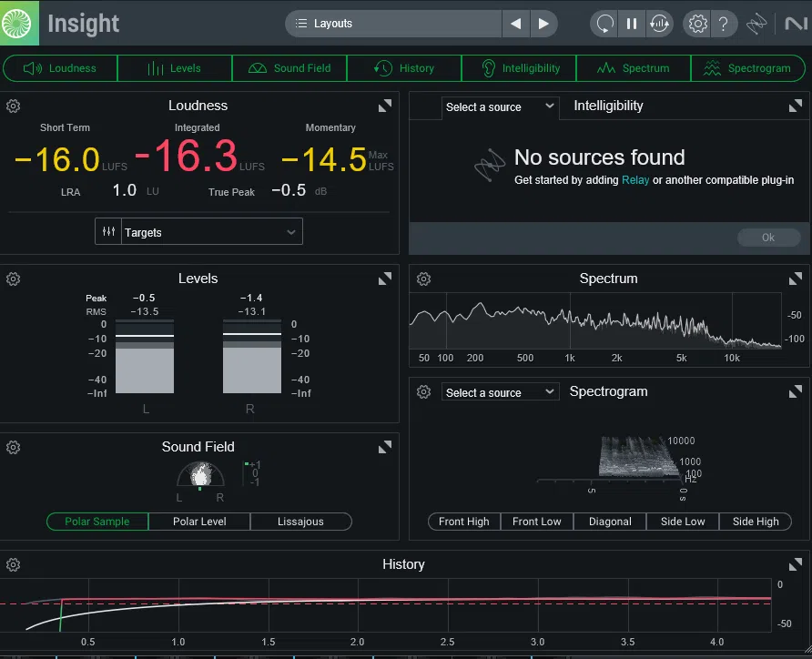
Task: Pause the metering display
Action: point(632,24)
